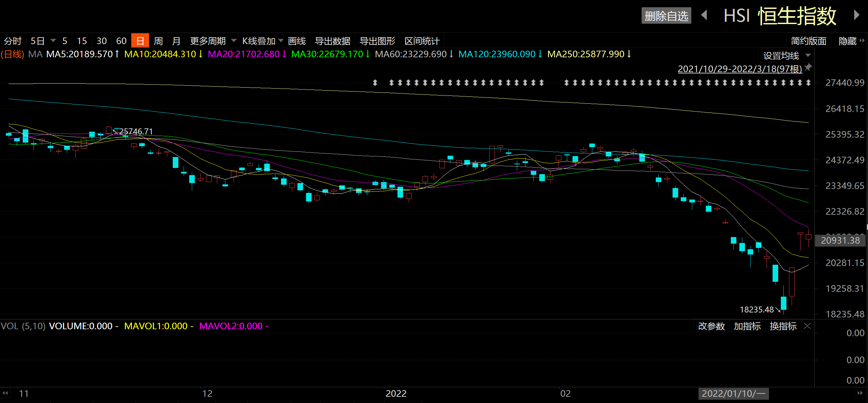Click the 2022/01/10 date tag on axis
The width and height of the screenshot is (868, 403).
coord(733,393)
